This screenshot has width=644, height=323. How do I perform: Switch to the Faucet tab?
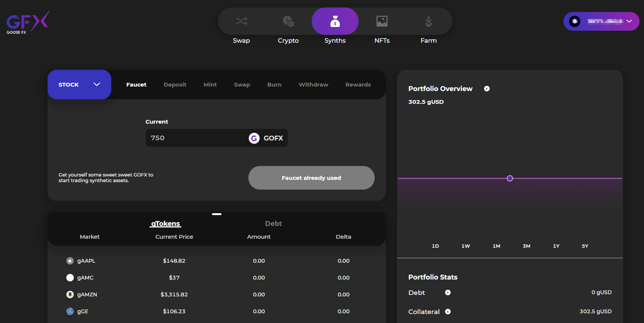[x=136, y=85]
